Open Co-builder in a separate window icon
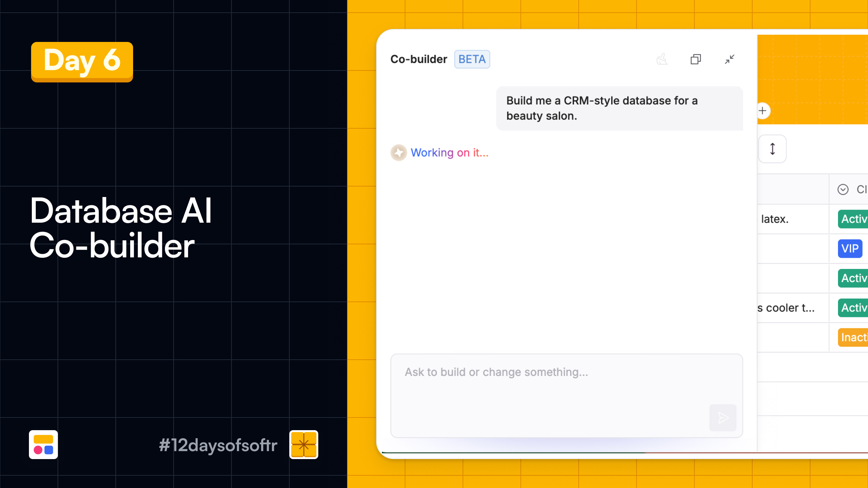The width and height of the screenshot is (868, 488). [696, 59]
